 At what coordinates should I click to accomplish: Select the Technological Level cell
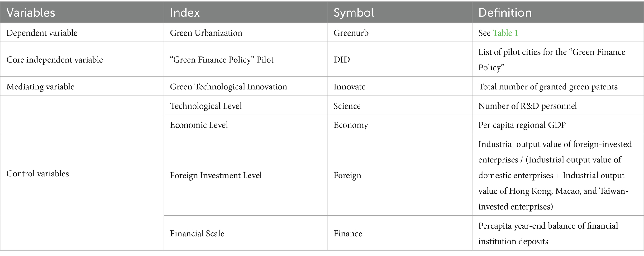pyautogui.click(x=206, y=106)
